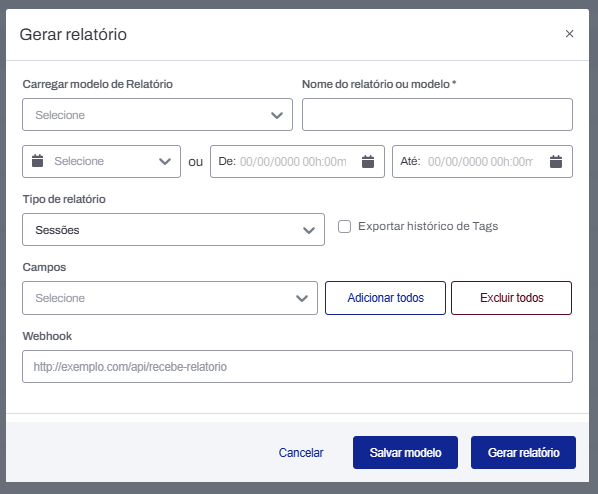Click the De start date field
This screenshot has height=494, width=598.
click(x=297, y=161)
